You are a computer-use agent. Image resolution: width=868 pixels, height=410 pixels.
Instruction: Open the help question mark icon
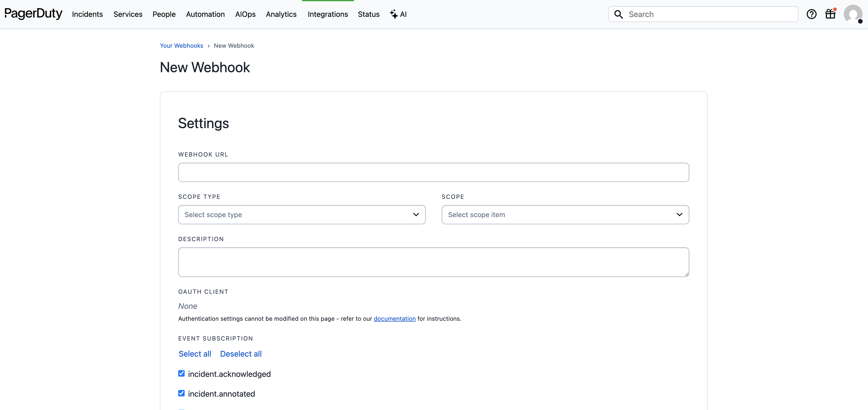[x=811, y=14]
